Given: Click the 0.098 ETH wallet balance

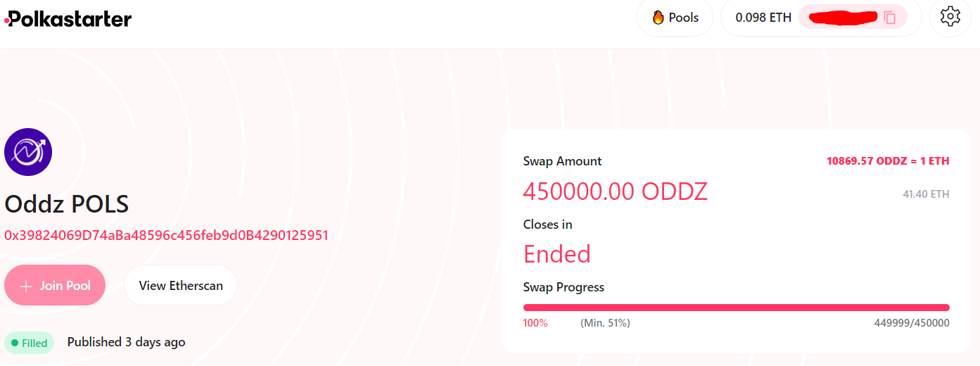Looking at the screenshot, I should (763, 18).
